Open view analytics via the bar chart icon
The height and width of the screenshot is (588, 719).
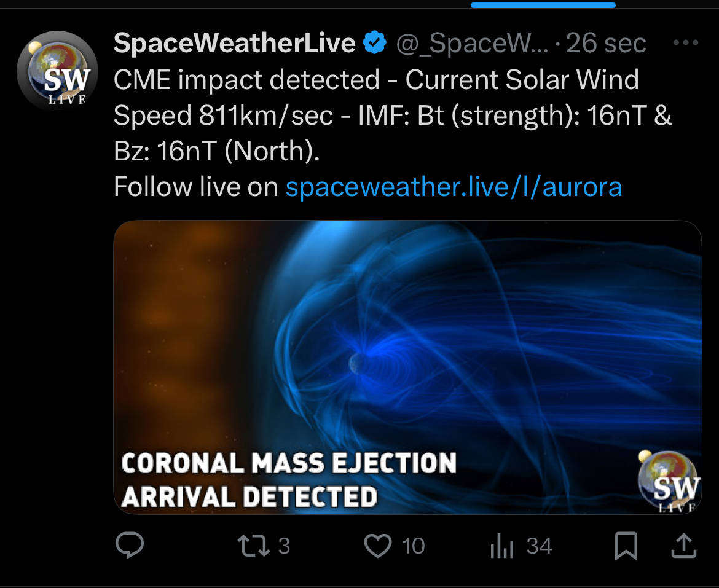(x=502, y=546)
